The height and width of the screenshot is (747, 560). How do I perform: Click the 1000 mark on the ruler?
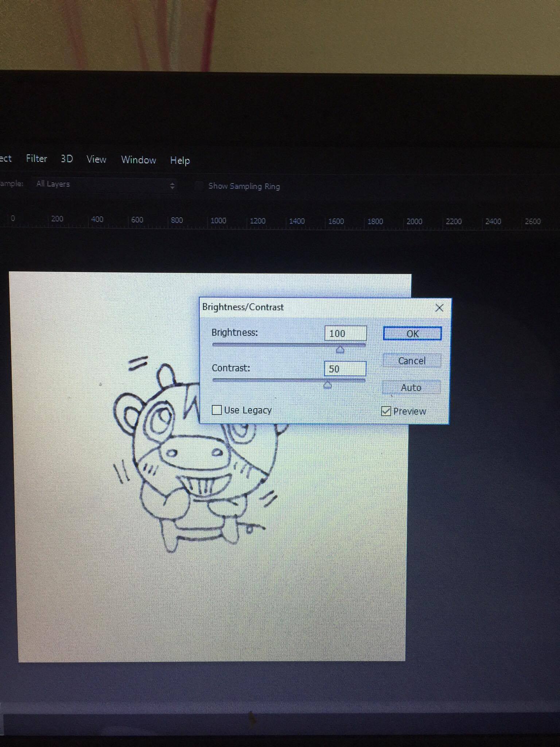pos(218,221)
